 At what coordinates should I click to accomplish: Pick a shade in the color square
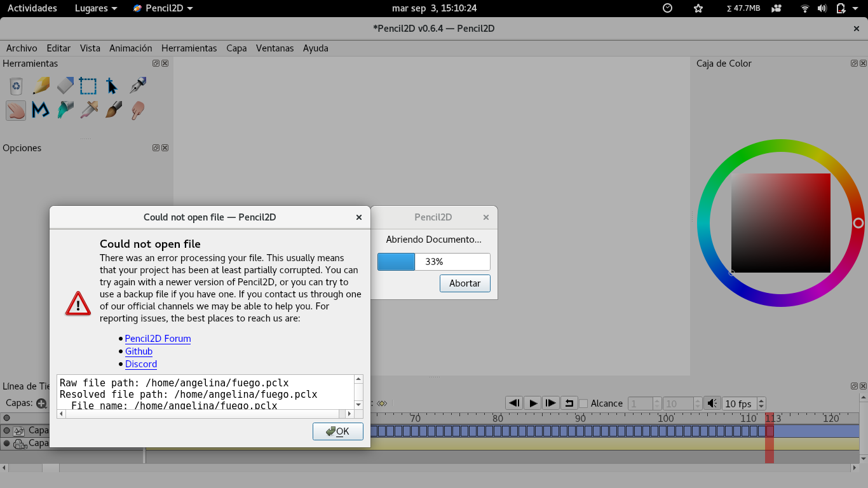pos(781,223)
